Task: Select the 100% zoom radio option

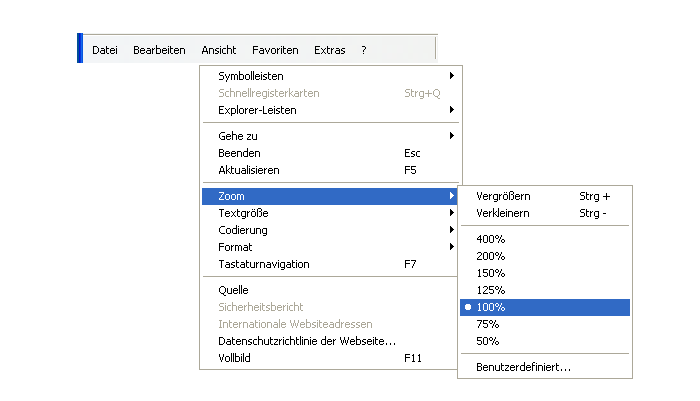Action: [x=545, y=307]
